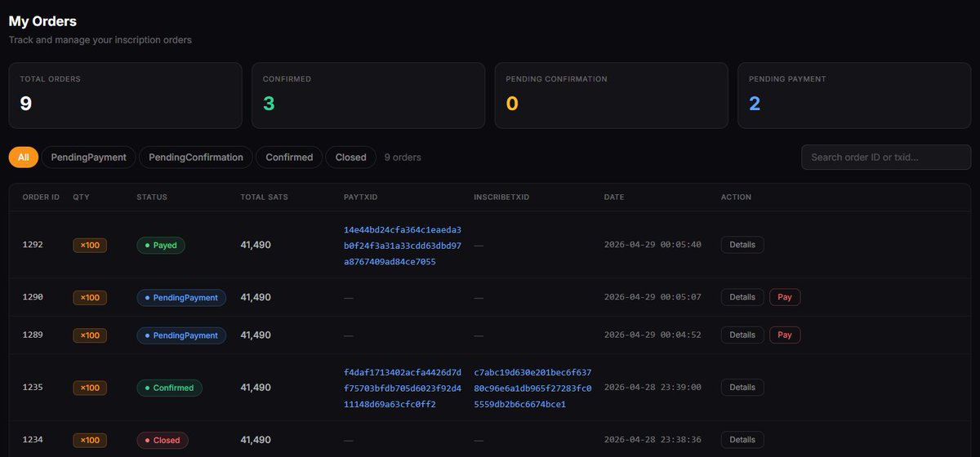Click ×100 quantity badge on order 1234
Image resolution: width=980 pixels, height=457 pixels.
pos(90,440)
